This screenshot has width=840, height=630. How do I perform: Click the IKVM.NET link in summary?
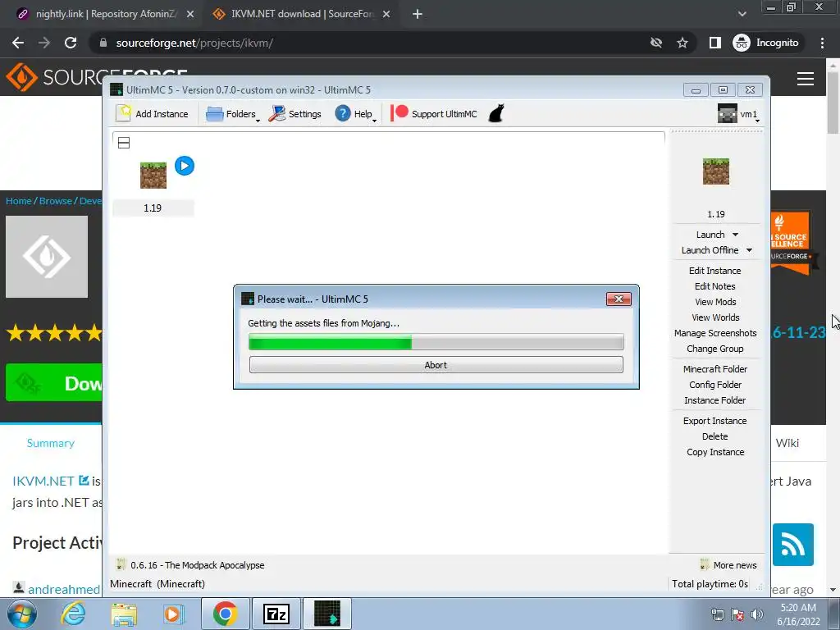[x=43, y=481]
